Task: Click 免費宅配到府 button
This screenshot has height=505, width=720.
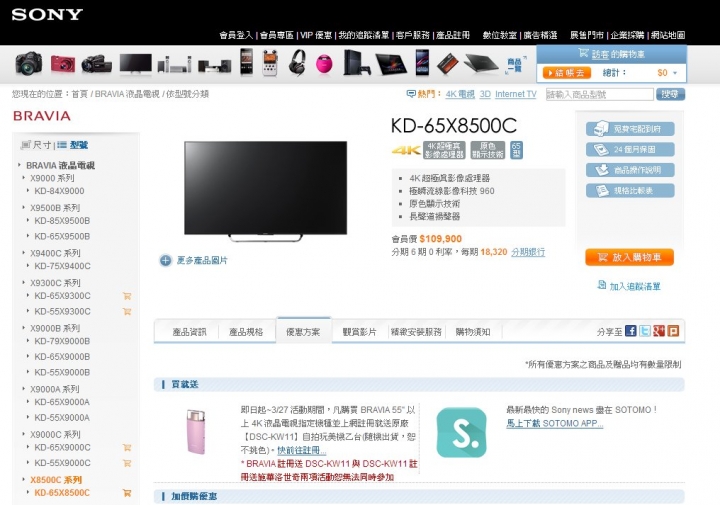Action: pos(630,129)
